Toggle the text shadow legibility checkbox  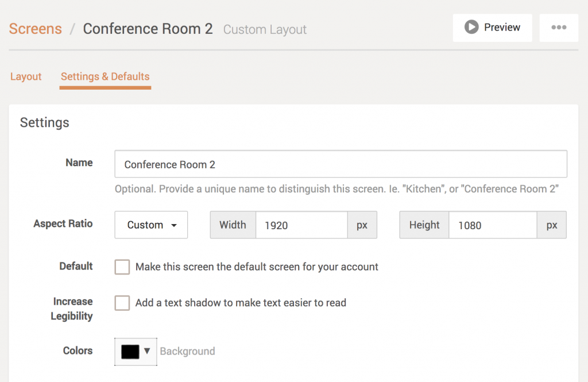[x=122, y=303]
